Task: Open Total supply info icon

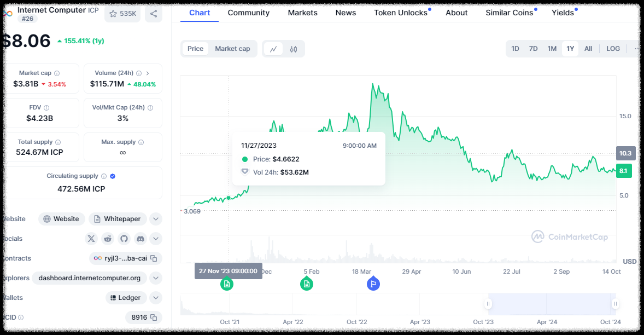Action: [x=58, y=142]
